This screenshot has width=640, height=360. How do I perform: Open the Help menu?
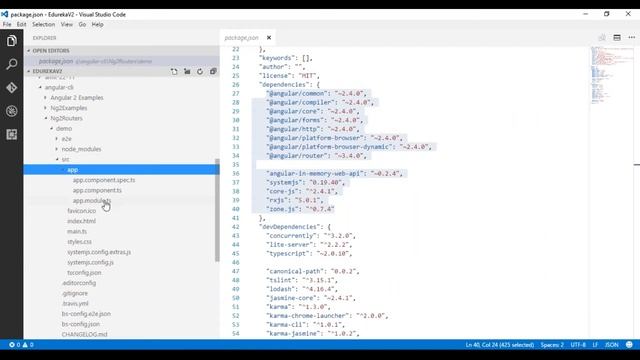pos(97,24)
